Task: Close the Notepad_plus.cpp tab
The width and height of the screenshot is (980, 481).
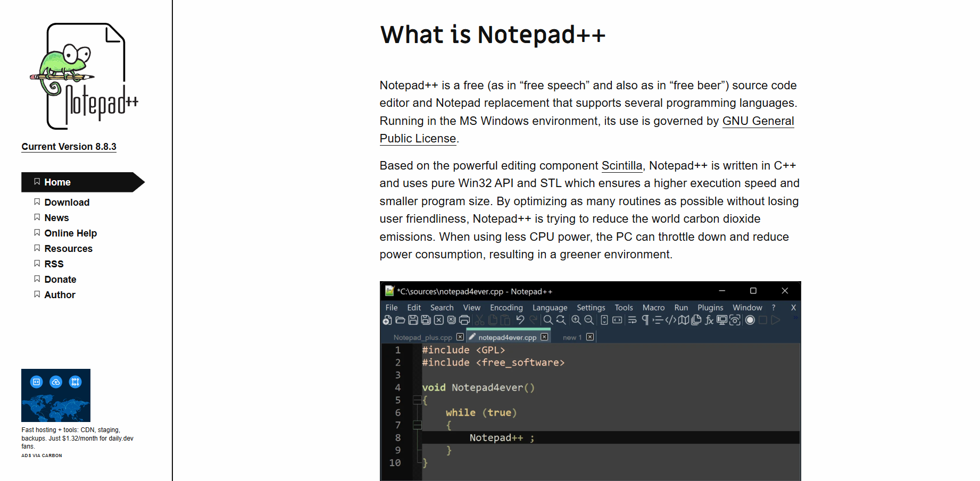Action: coord(460,337)
